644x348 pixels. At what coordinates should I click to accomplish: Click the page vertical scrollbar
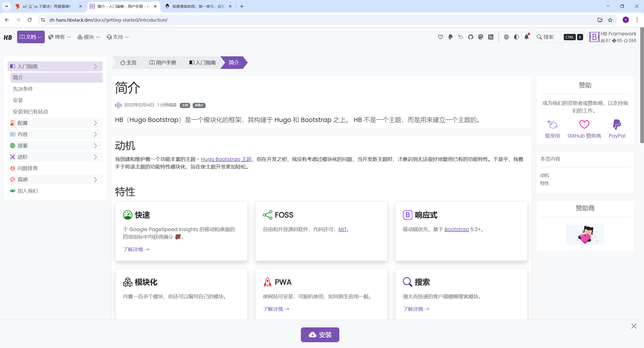tap(642, 85)
